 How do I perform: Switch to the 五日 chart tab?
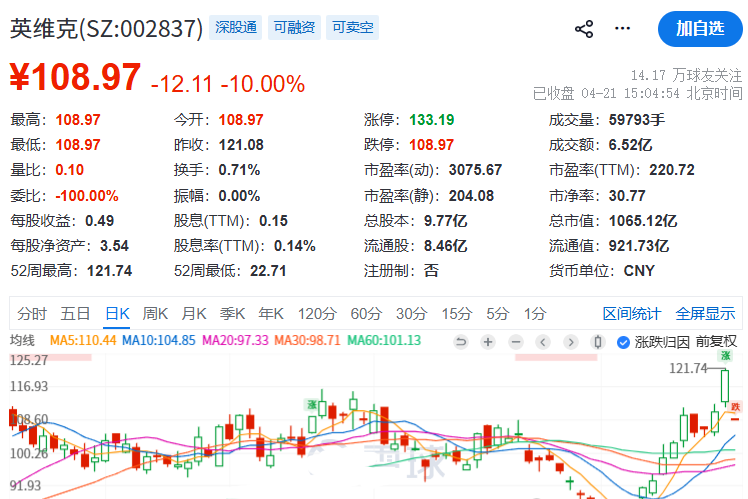click(75, 314)
